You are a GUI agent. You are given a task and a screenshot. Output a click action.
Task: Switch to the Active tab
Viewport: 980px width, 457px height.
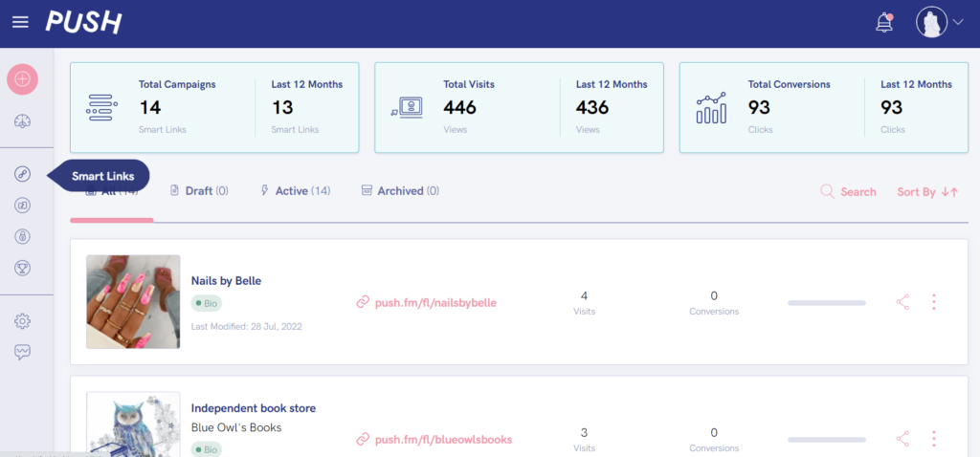(x=295, y=191)
